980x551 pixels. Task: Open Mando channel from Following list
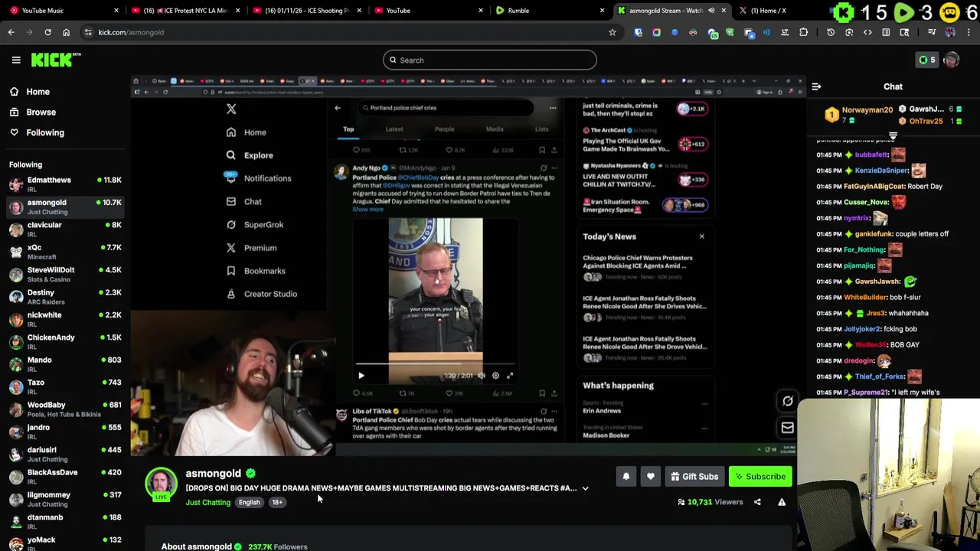tap(64, 364)
